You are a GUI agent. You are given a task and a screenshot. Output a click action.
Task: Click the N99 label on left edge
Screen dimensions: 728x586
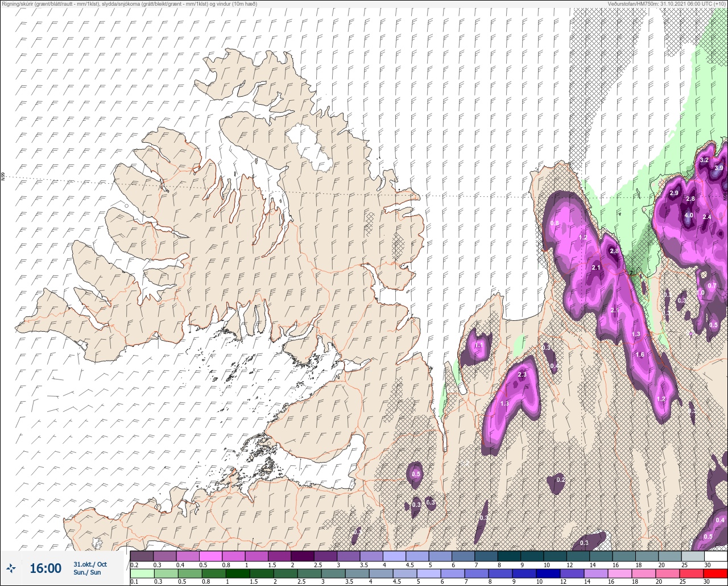coord(3,176)
